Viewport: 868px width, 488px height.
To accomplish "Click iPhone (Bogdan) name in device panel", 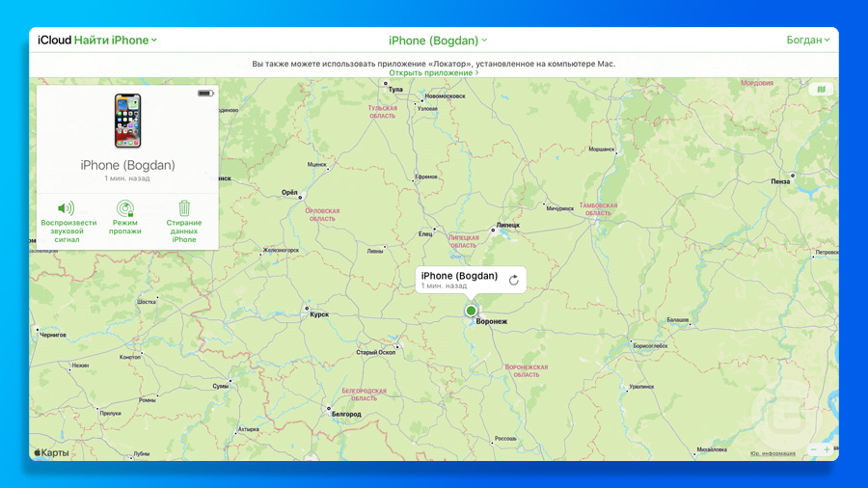I will pyautogui.click(x=128, y=165).
